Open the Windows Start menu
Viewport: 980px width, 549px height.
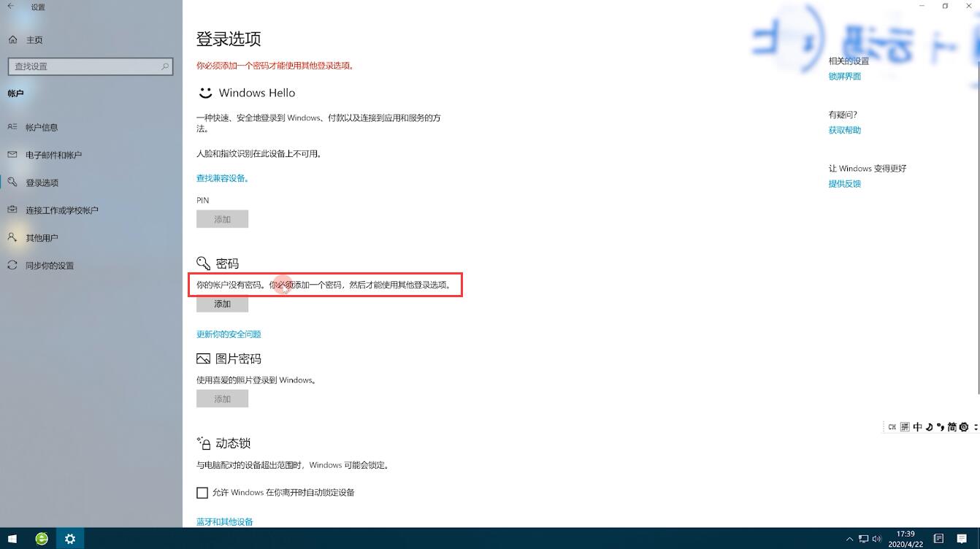(x=12, y=539)
